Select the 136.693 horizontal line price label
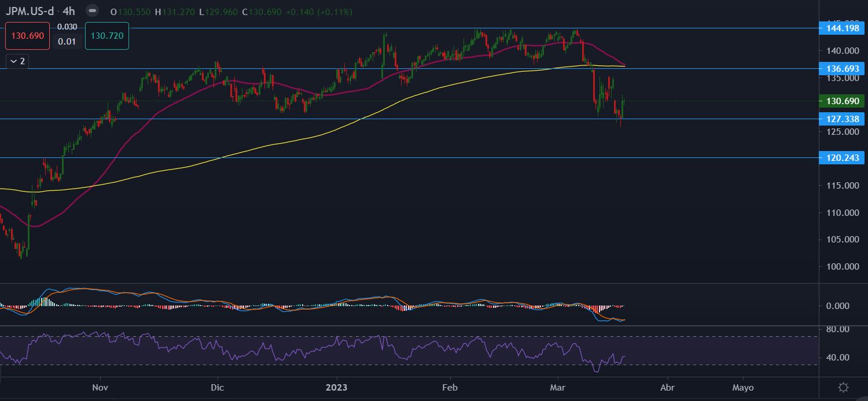The height and width of the screenshot is (401, 868). (x=843, y=68)
